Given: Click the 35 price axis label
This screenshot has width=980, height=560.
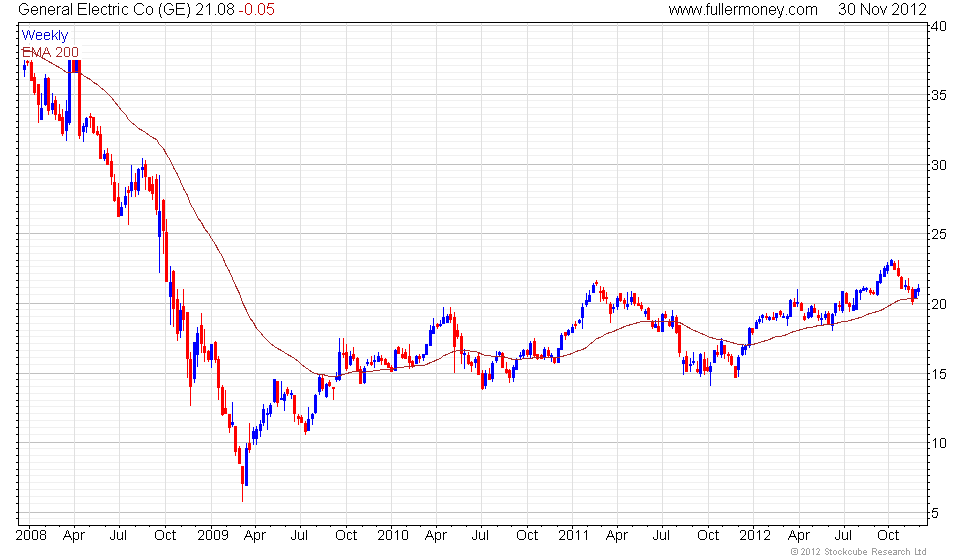Looking at the screenshot, I should point(938,96).
